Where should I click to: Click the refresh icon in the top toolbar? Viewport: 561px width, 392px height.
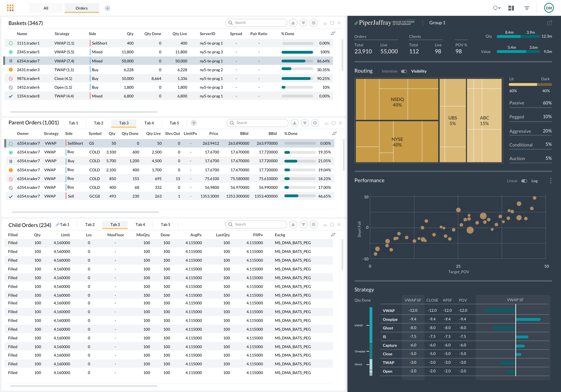[495, 8]
